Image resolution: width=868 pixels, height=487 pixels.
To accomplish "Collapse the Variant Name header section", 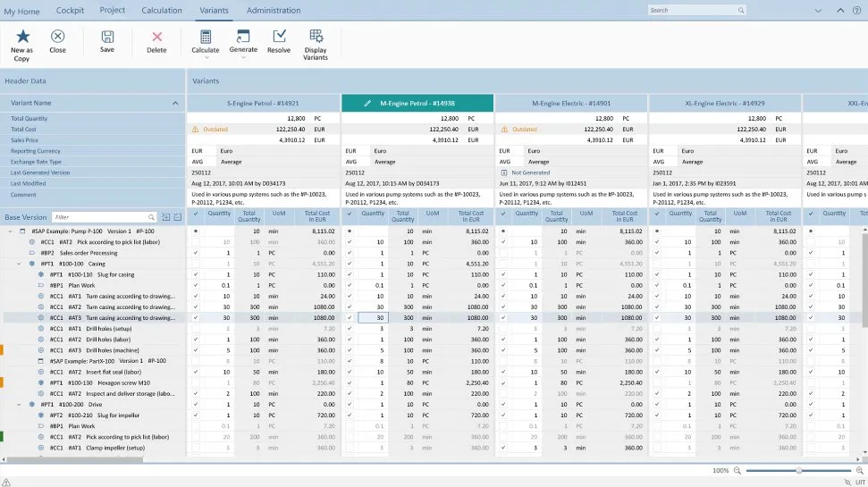I will tap(175, 104).
